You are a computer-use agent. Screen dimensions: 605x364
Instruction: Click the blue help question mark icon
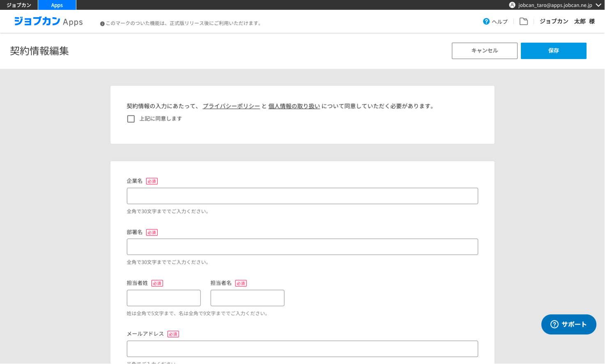point(486,21)
